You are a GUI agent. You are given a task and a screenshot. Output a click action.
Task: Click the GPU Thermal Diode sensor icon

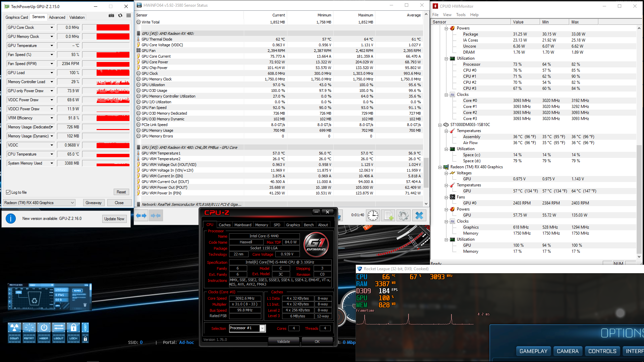(x=139, y=39)
